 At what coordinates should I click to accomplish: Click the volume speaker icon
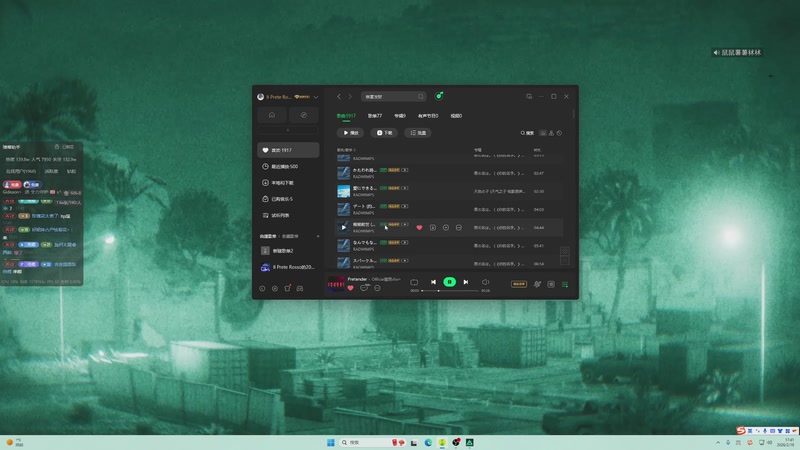tap(485, 282)
